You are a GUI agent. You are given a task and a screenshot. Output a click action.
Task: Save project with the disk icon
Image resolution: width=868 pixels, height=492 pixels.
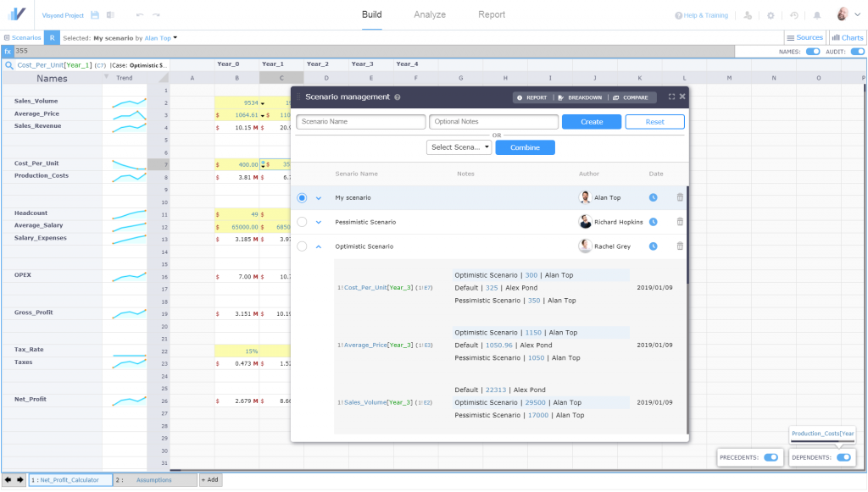[95, 15]
